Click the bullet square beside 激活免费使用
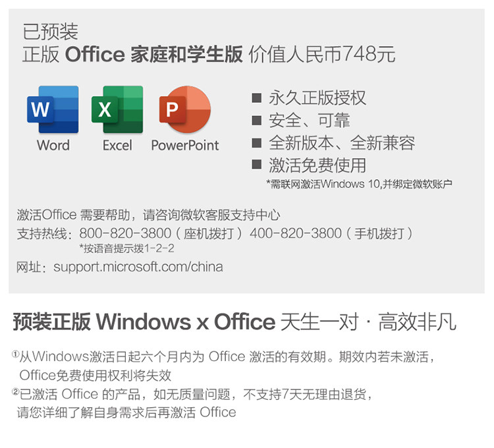This screenshot has width=494, height=448. pos(257,164)
